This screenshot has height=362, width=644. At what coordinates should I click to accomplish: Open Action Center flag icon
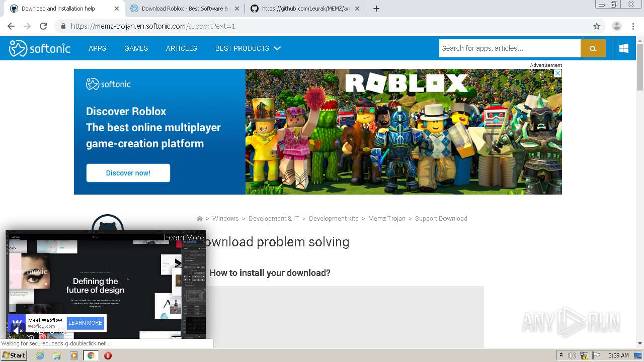coord(596,355)
